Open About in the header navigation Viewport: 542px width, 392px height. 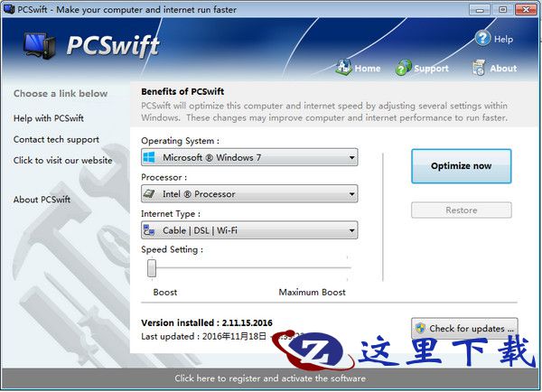pos(503,69)
